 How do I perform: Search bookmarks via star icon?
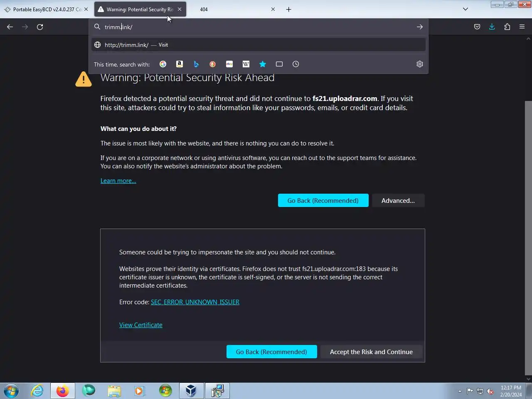click(263, 64)
